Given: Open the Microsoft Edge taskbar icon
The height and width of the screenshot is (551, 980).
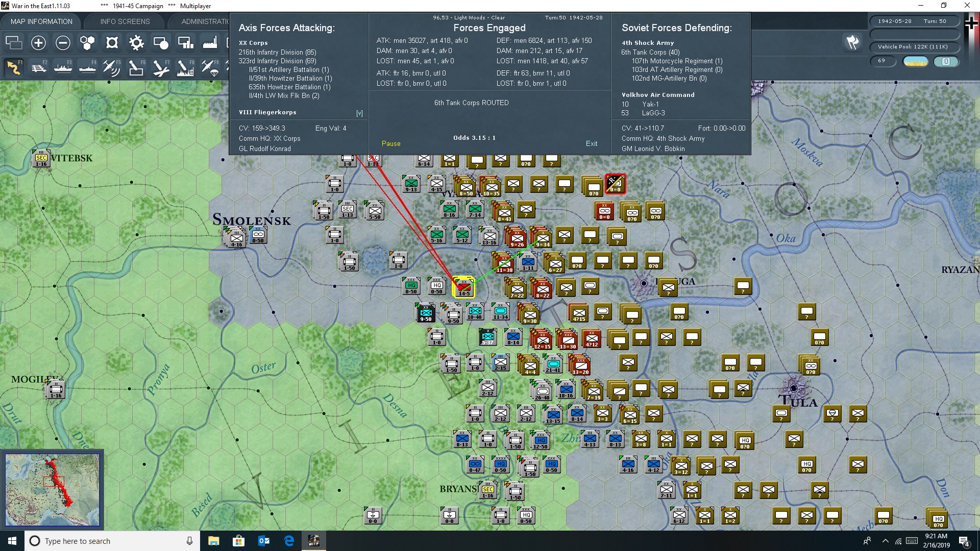Looking at the screenshot, I should 289,541.
